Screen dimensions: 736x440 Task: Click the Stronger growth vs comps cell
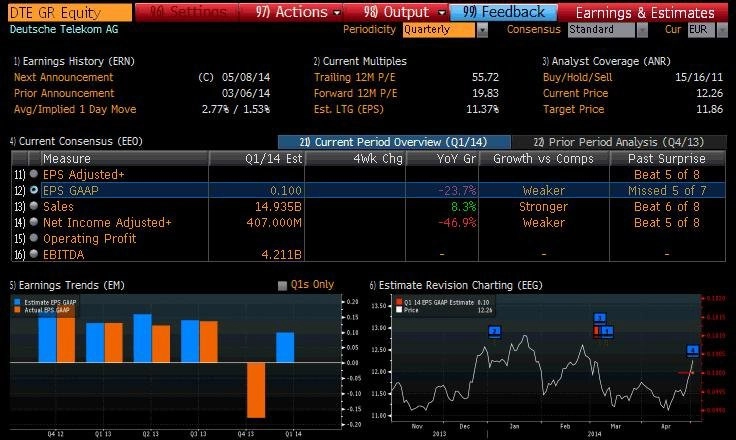[x=544, y=207]
